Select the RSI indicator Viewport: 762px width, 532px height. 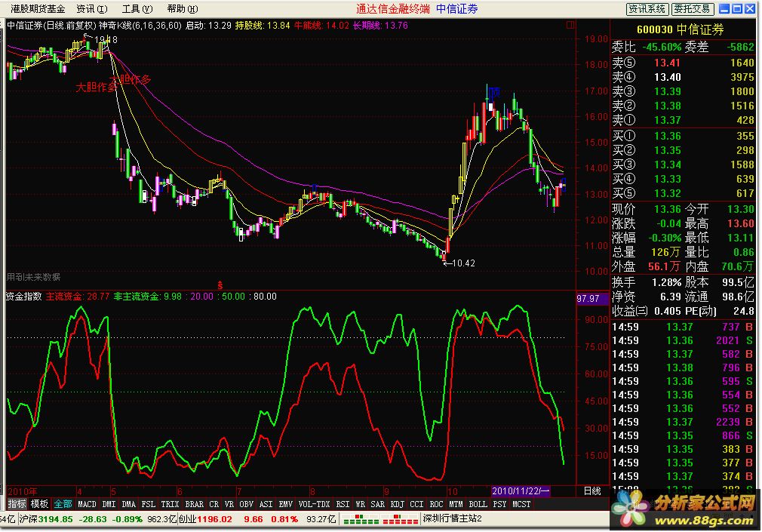point(343,504)
